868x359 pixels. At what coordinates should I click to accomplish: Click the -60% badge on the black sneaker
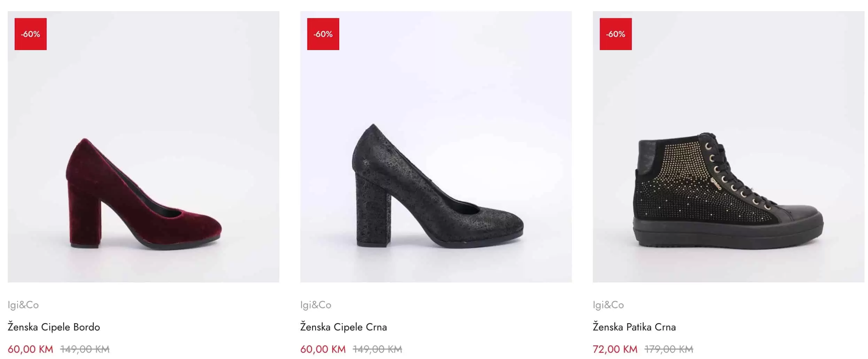615,34
